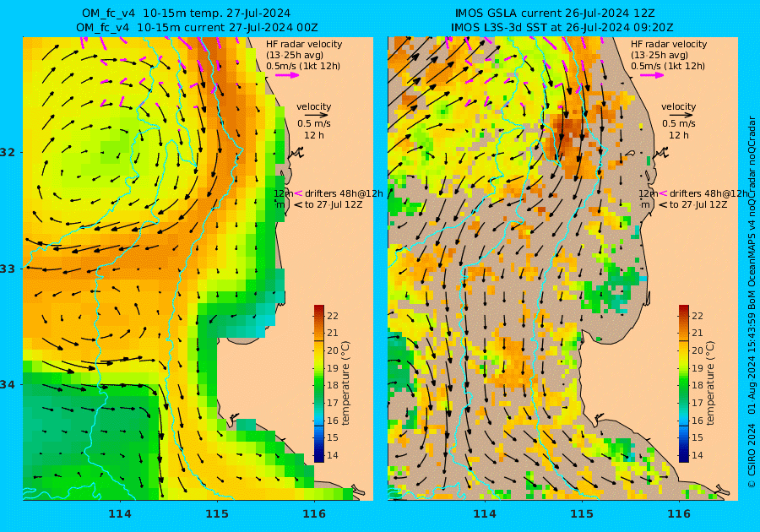Select the left panel temperature colorbar
This screenshot has height=532, width=760.
coord(319,383)
